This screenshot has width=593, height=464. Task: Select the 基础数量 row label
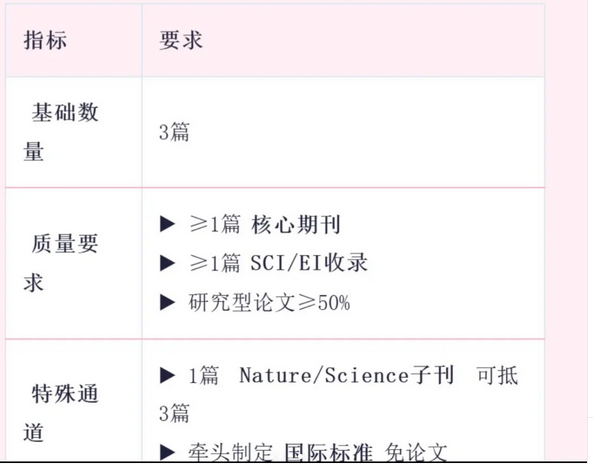(x=61, y=132)
